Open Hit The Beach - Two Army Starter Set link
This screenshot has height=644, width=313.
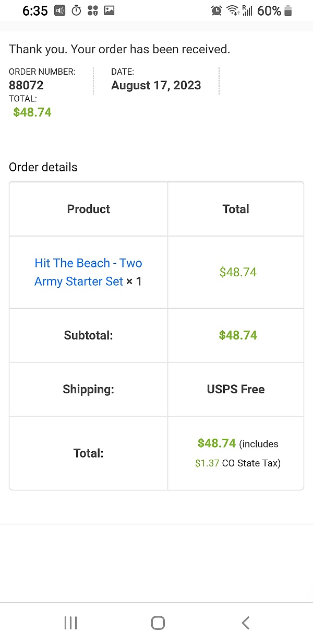tap(88, 272)
